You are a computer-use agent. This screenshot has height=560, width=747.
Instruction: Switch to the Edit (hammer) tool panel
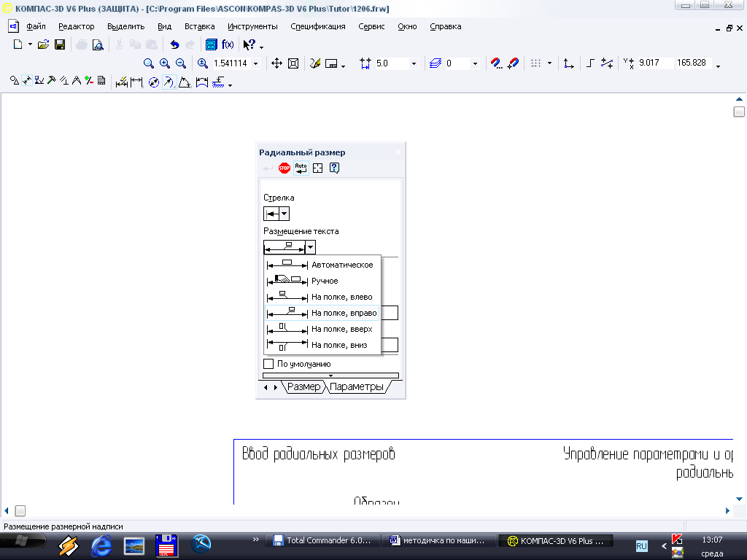click(52, 81)
